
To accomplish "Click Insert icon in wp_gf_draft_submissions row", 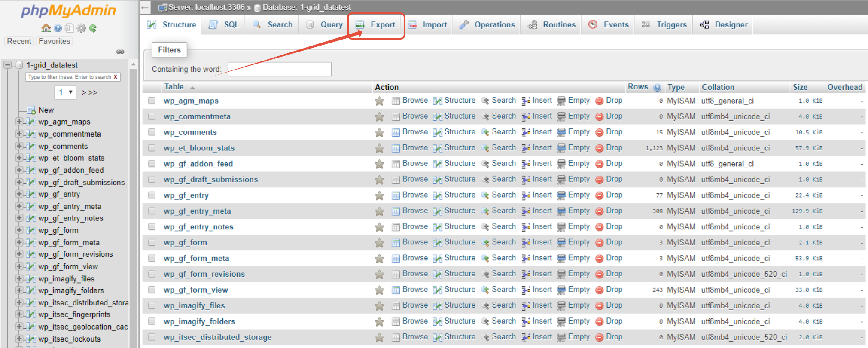I will 526,180.
